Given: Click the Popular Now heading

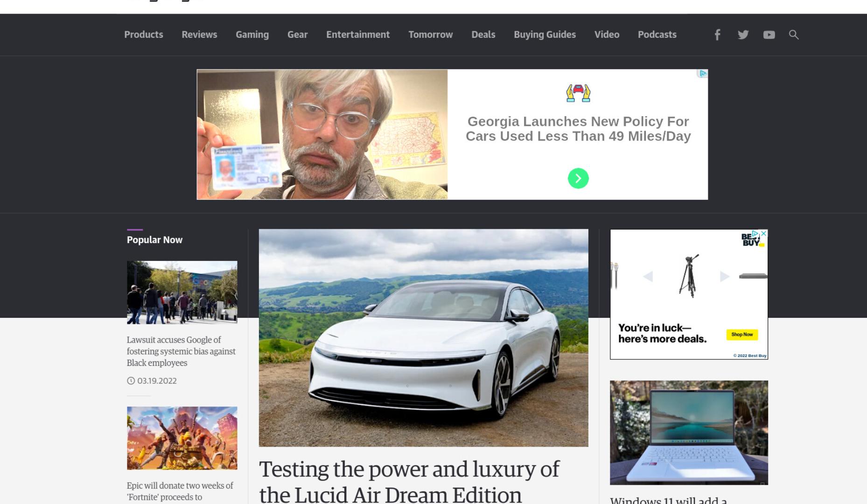Looking at the screenshot, I should point(154,240).
